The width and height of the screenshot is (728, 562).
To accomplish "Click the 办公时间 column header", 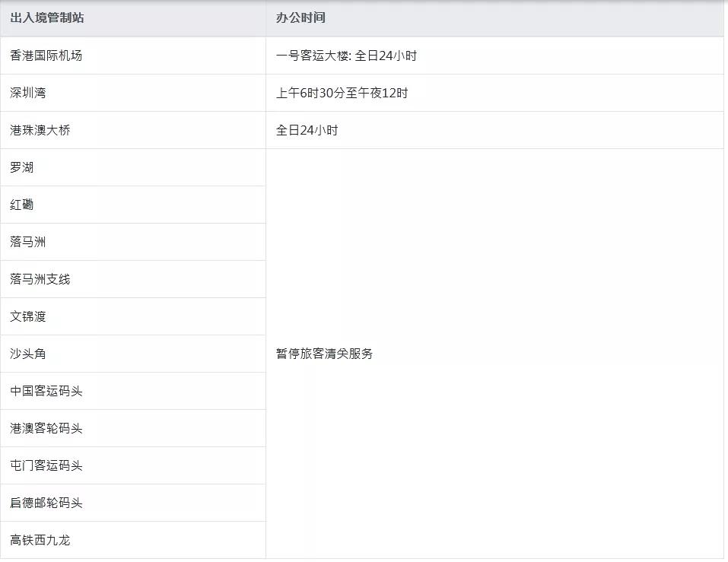I will pos(300,17).
